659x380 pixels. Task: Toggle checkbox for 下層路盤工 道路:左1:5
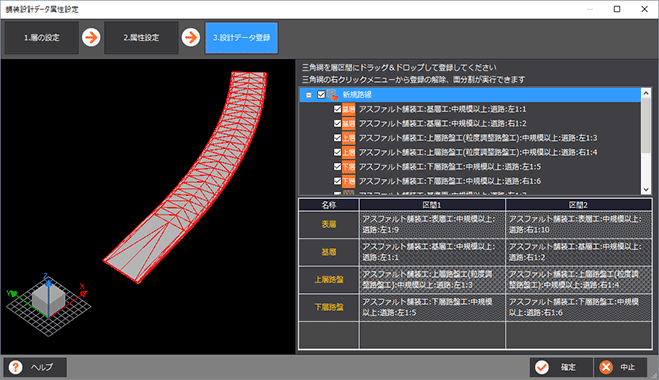337,166
